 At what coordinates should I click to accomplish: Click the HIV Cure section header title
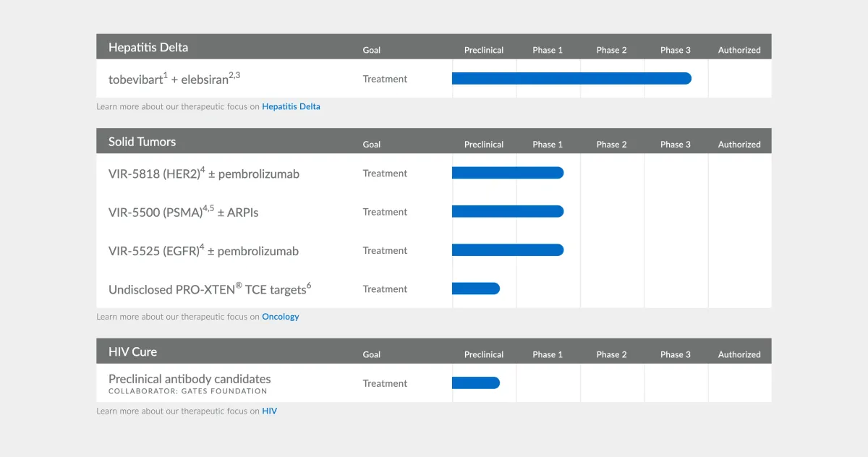point(132,352)
